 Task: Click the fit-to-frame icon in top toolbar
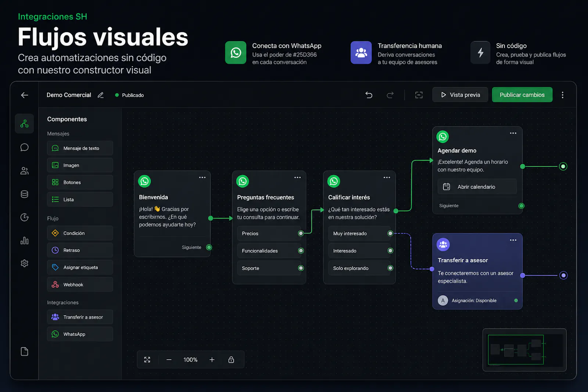[x=419, y=95]
